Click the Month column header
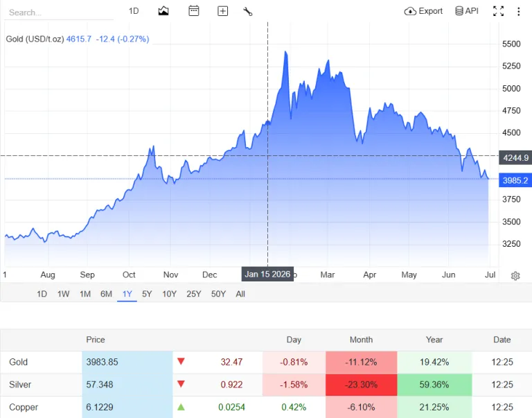 coord(361,340)
